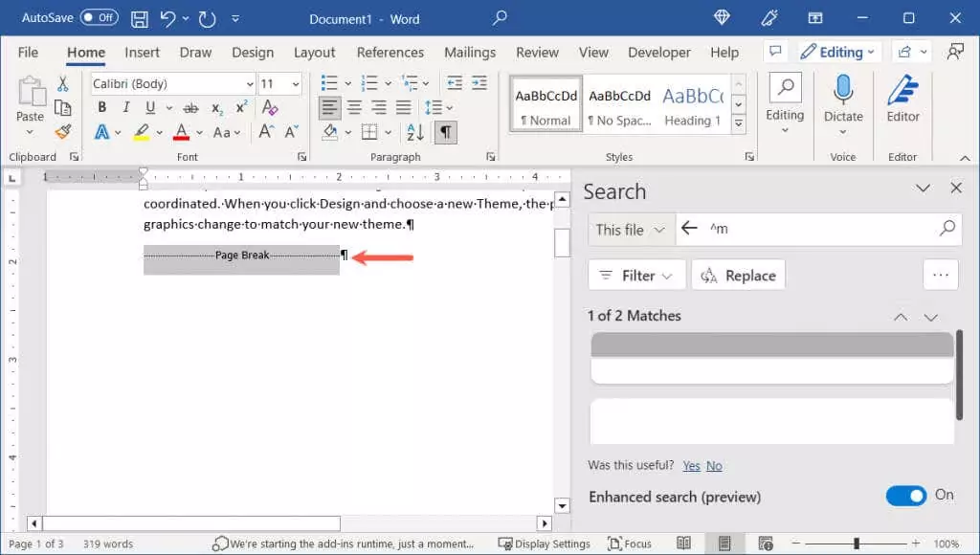Screen dimensions: 980x555
Task: Apply Superscript formatting
Action: (241, 107)
